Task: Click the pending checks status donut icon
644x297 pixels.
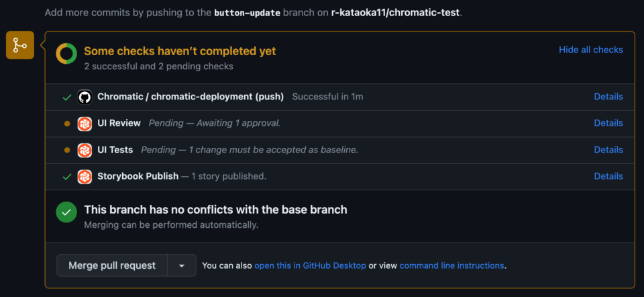Action: (66, 54)
